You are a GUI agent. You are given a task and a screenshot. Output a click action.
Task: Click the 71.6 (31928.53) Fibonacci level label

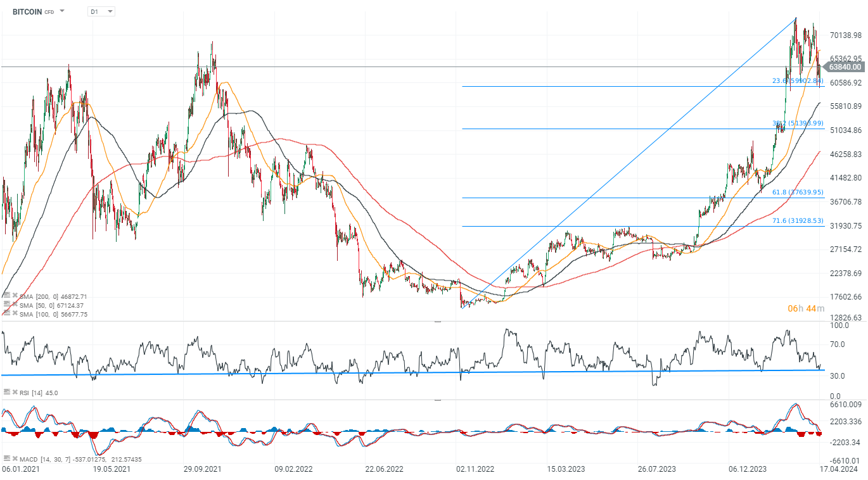click(798, 220)
